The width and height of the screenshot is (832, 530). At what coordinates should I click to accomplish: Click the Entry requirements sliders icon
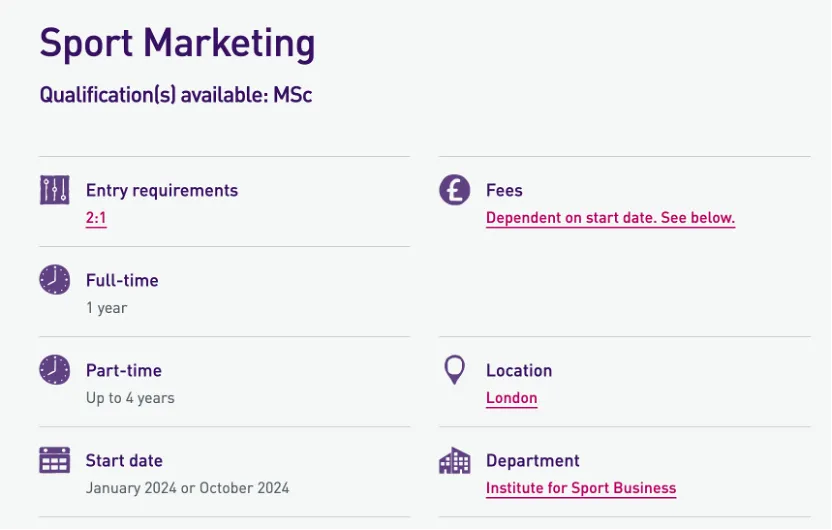click(x=54, y=190)
